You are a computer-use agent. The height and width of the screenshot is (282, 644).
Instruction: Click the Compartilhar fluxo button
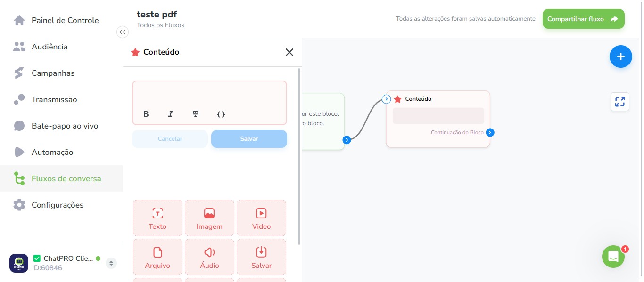[583, 19]
